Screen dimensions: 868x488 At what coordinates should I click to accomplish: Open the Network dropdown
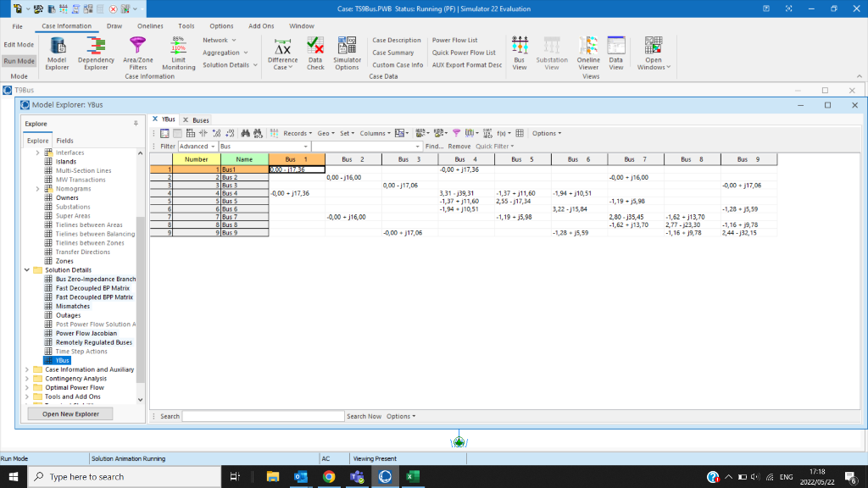(220, 41)
